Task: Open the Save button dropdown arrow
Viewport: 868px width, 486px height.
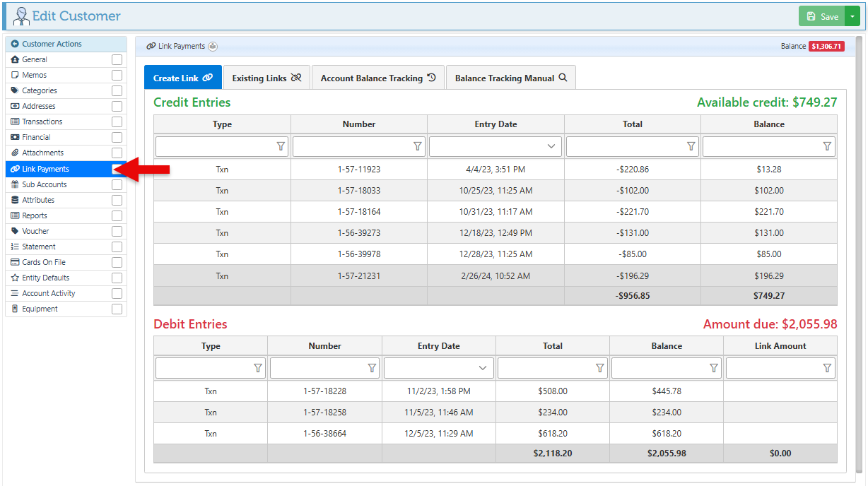Action: point(852,16)
